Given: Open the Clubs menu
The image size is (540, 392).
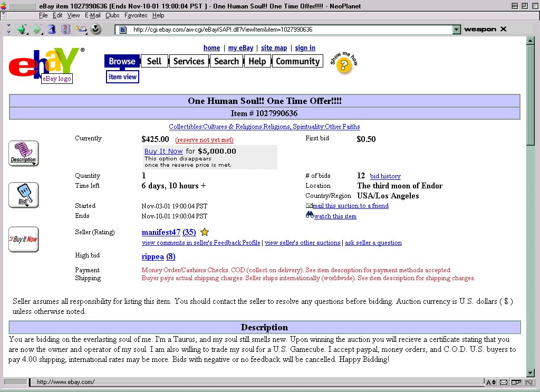Looking at the screenshot, I should click(x=112, y=15).
